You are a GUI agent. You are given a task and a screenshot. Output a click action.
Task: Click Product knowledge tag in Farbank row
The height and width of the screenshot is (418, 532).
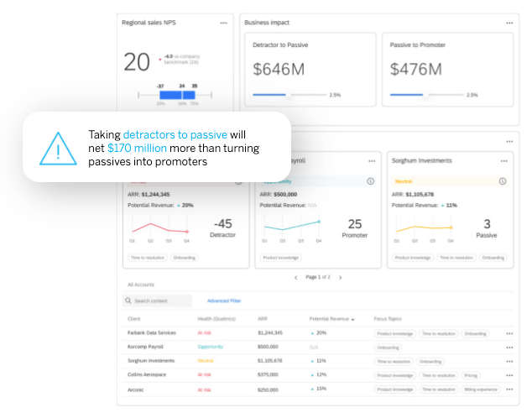coord(395,334)
